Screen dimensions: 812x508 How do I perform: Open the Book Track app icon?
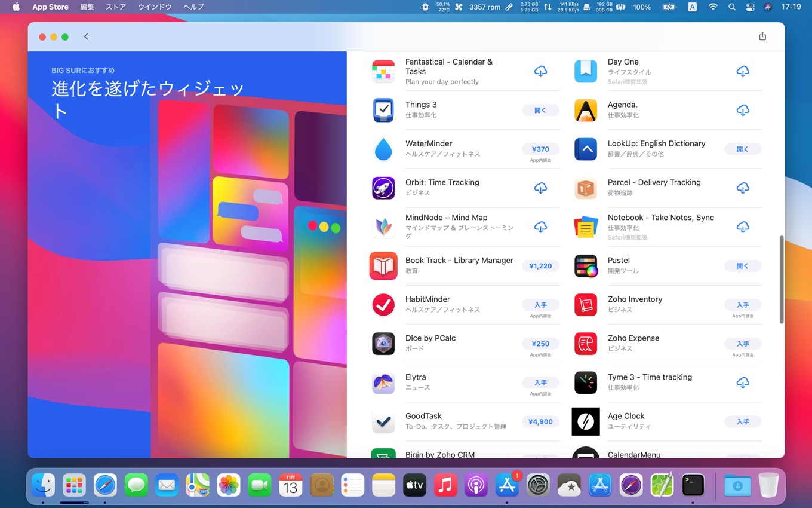pyautogui.click(x=383, y=265)
